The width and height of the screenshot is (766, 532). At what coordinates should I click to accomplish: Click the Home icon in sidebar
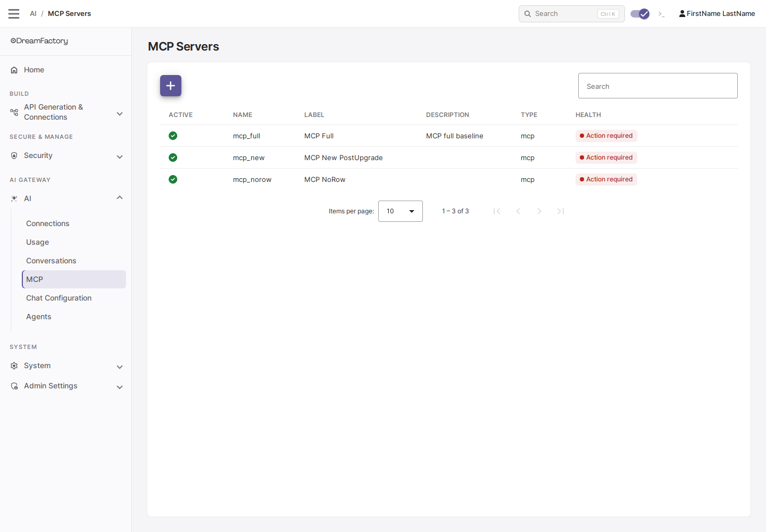(x=14, y=70)
